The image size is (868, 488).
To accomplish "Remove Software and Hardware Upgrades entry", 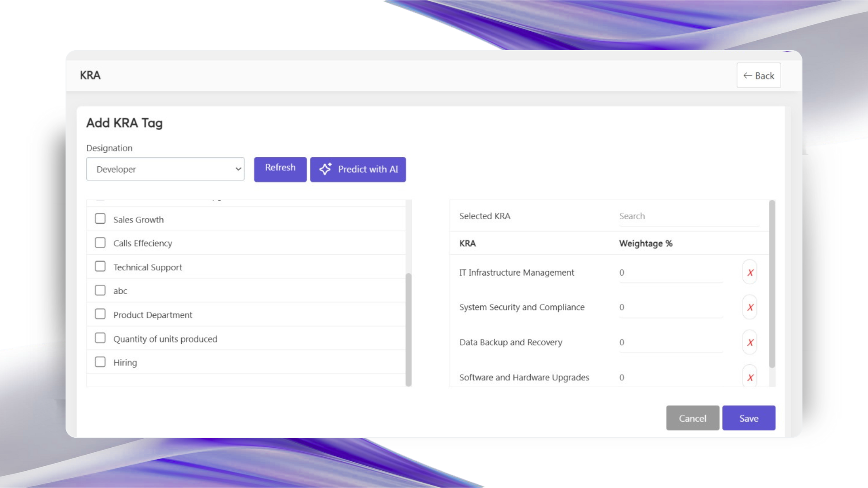I will click(750, 377).
